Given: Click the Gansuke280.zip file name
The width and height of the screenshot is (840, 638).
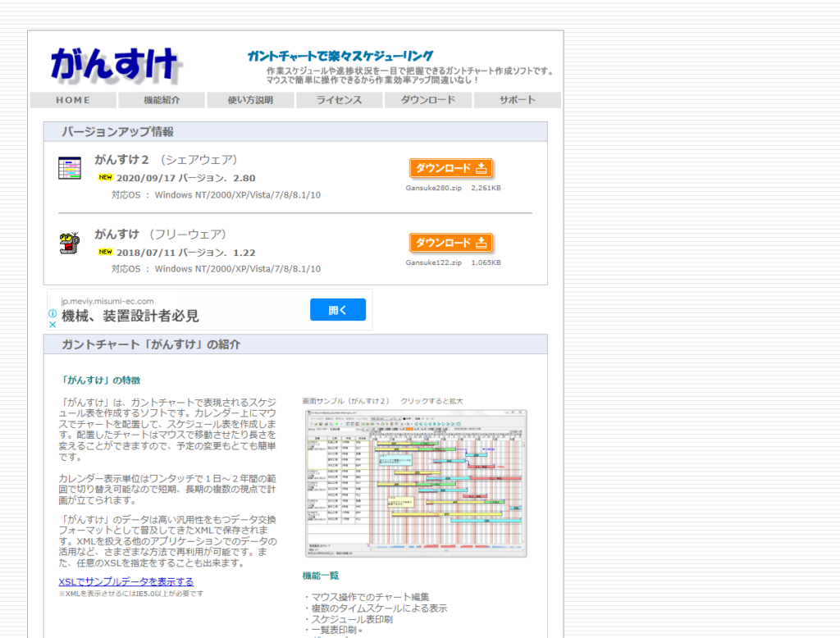Looking at the screenshot, I should pos(435,187).
